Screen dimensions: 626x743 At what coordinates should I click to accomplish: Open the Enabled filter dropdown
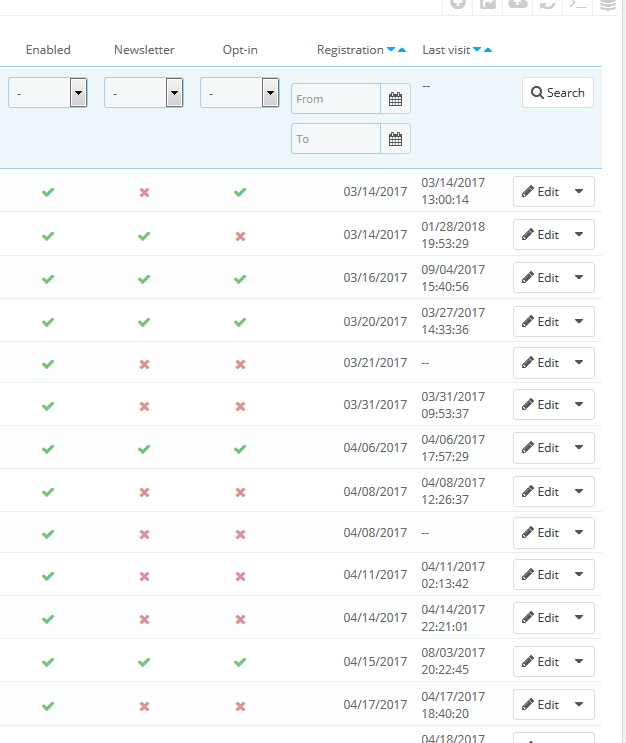48,93
